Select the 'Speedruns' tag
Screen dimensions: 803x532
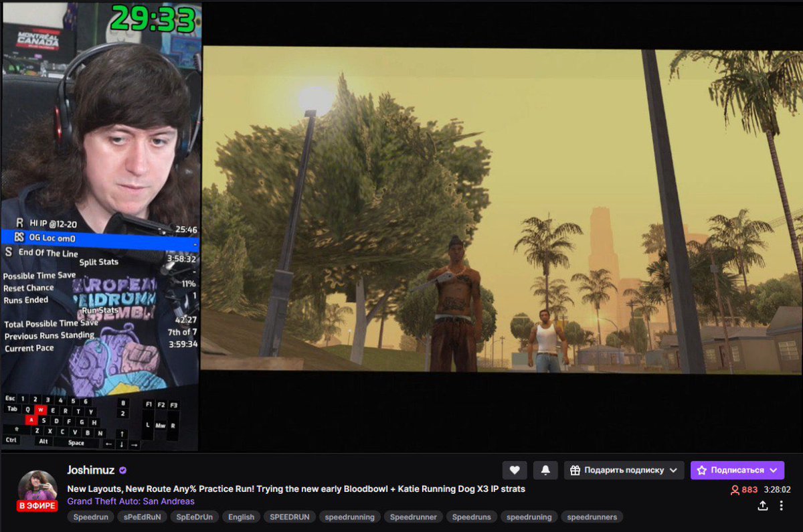[471, 517]
